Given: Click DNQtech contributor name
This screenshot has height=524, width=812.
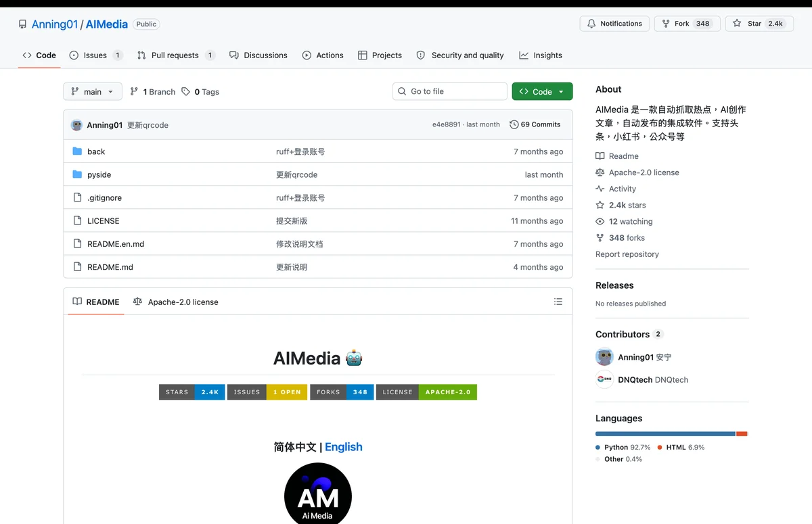Looking at the screenshot, I should [x=653, y=380].
